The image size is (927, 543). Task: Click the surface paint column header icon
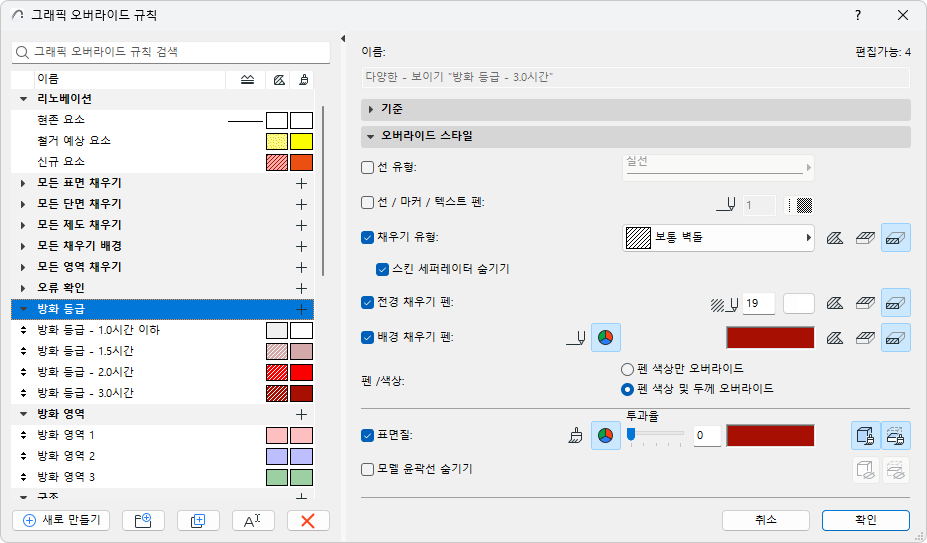[x=303, y=79]
